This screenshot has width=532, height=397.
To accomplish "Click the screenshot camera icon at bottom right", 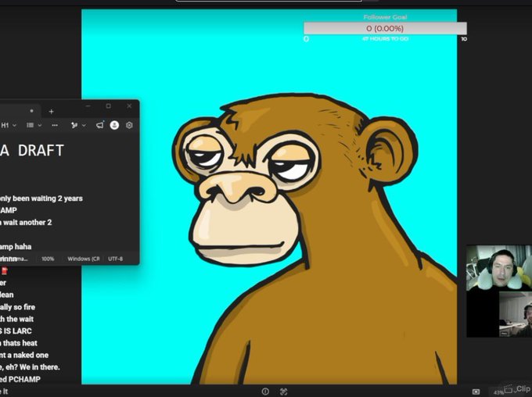I will point(476,392).
